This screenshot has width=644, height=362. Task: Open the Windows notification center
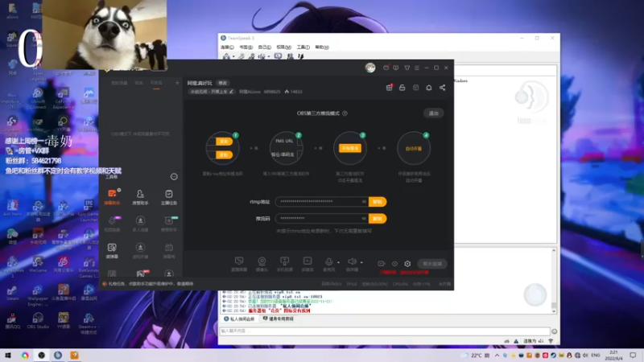(633, 356)
